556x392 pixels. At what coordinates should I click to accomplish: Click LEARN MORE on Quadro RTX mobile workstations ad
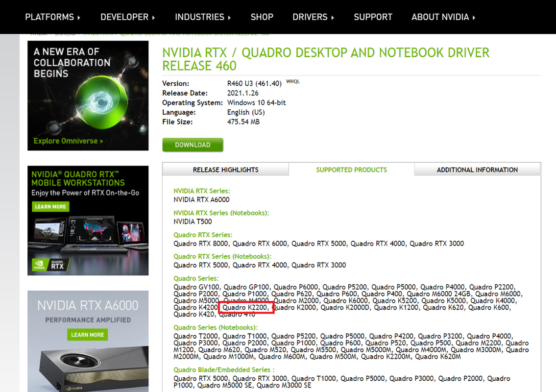point(50,206)
